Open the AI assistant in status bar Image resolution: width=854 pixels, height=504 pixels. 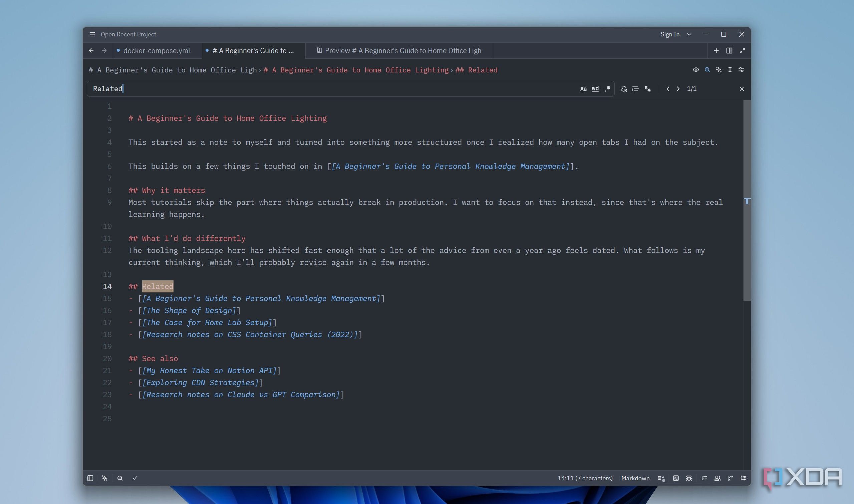(104, 478)
